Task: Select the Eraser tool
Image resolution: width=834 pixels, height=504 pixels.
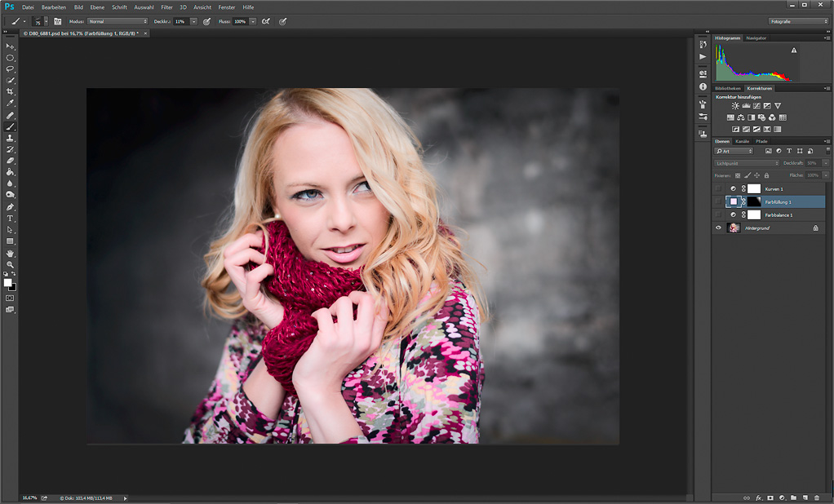Action: [x=10, y=161]
